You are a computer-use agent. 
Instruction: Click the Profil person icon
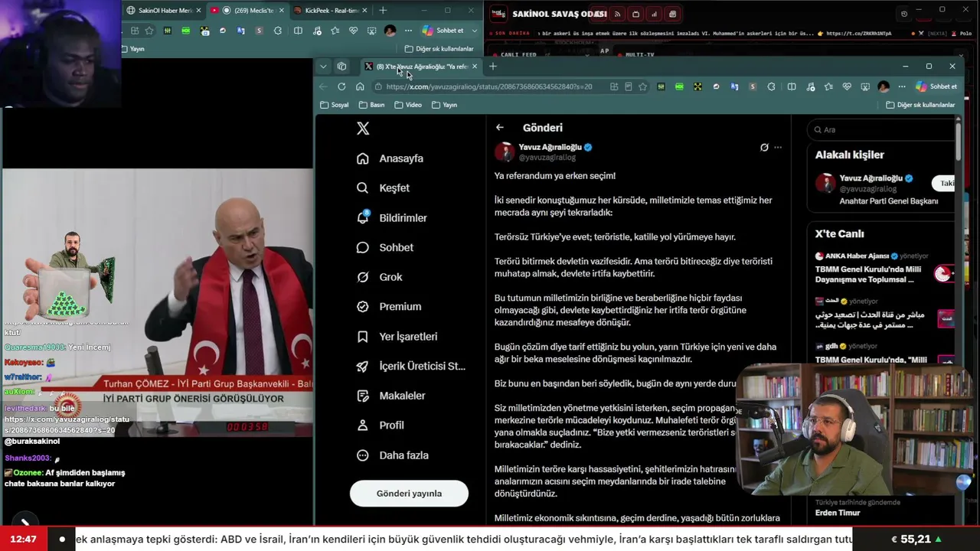(363, 425)
